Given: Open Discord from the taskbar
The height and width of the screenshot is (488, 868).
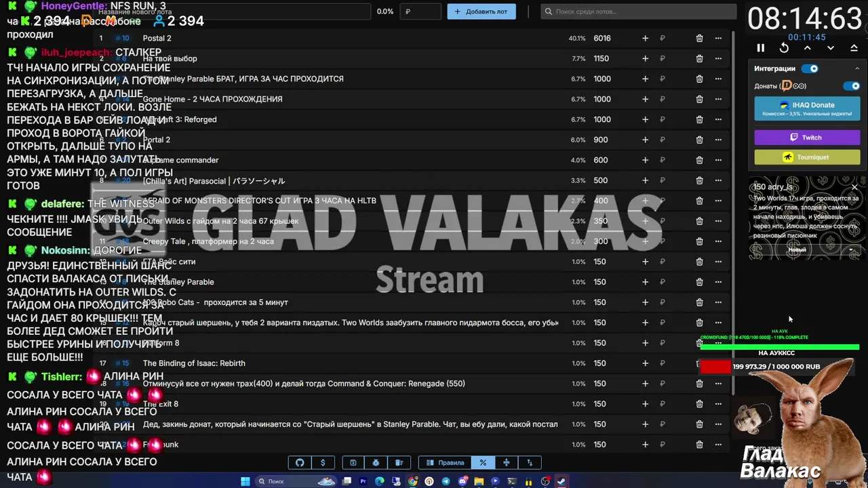Looking at the screenshot, I should [462, 481].
